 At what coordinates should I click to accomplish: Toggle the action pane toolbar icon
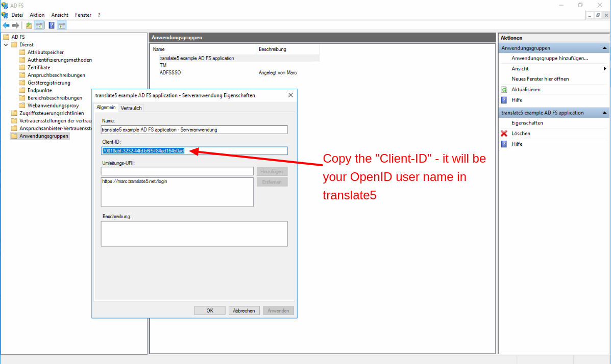62,25
